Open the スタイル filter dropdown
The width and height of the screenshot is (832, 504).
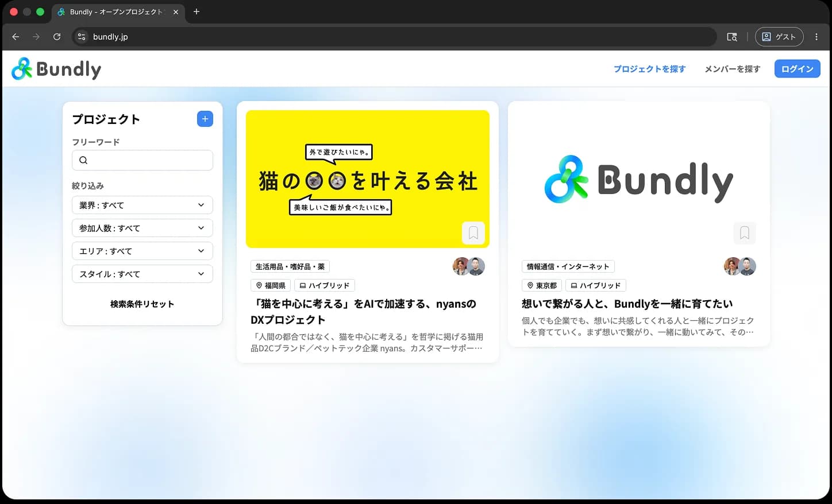(x=142, y=274)
